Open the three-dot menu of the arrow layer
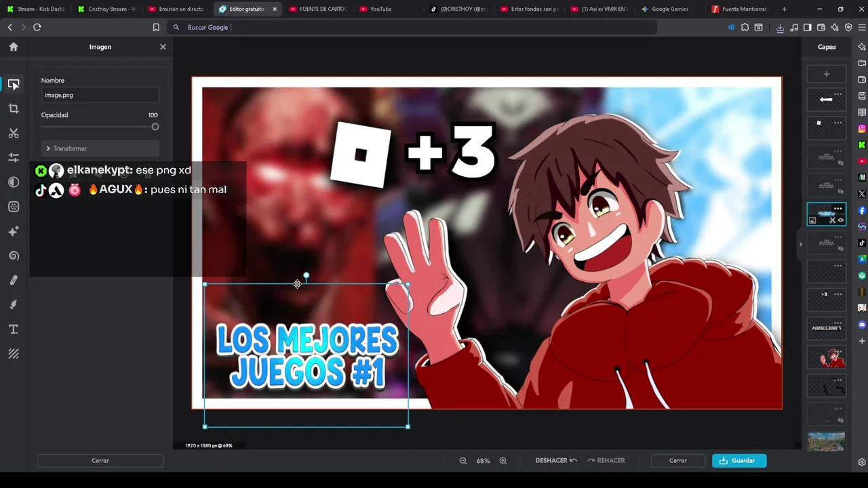Viewport: 868px width, 488px height. pyautogui.click(x=838, y=94)
